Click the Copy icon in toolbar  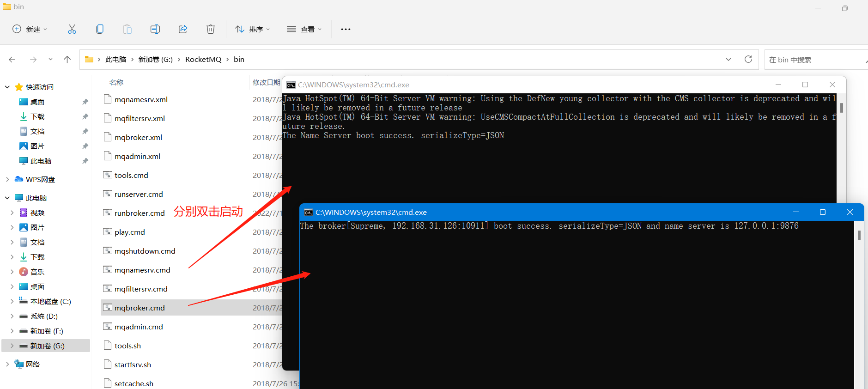pyautogui.click(x=100, y=29)
